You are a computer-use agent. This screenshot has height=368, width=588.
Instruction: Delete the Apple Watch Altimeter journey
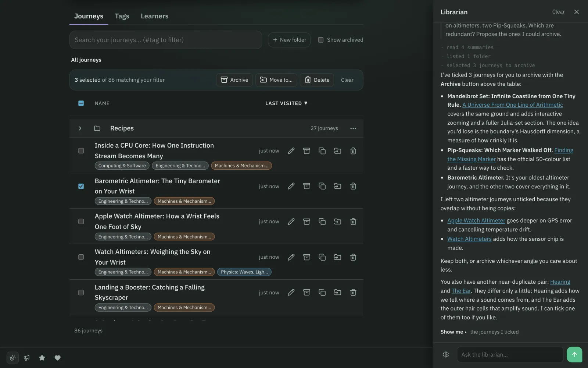tap(353, 222)
